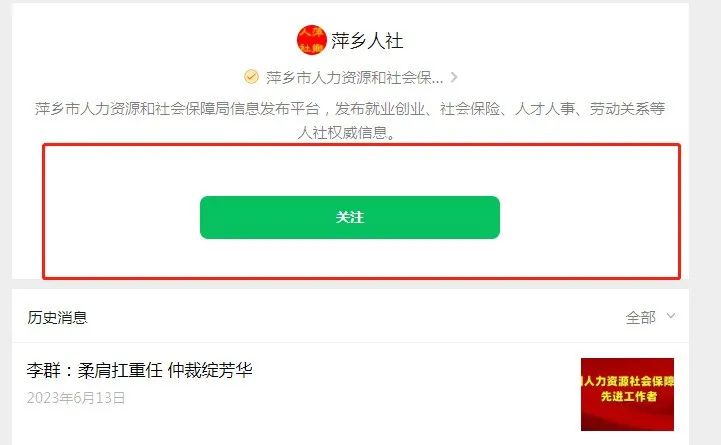Click 先进工作者 text on the cover image

(629, 396)
